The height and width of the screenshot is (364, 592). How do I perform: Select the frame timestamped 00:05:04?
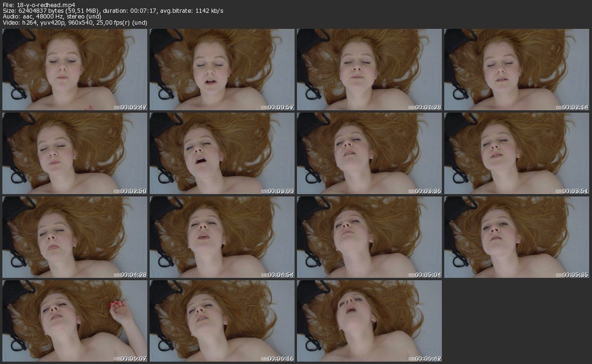[x=369, y=237]
